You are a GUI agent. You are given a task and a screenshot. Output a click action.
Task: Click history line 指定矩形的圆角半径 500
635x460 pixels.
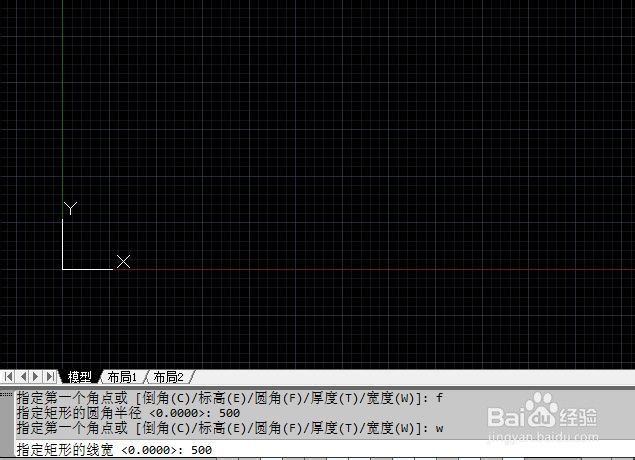click(x=128, y=413)
